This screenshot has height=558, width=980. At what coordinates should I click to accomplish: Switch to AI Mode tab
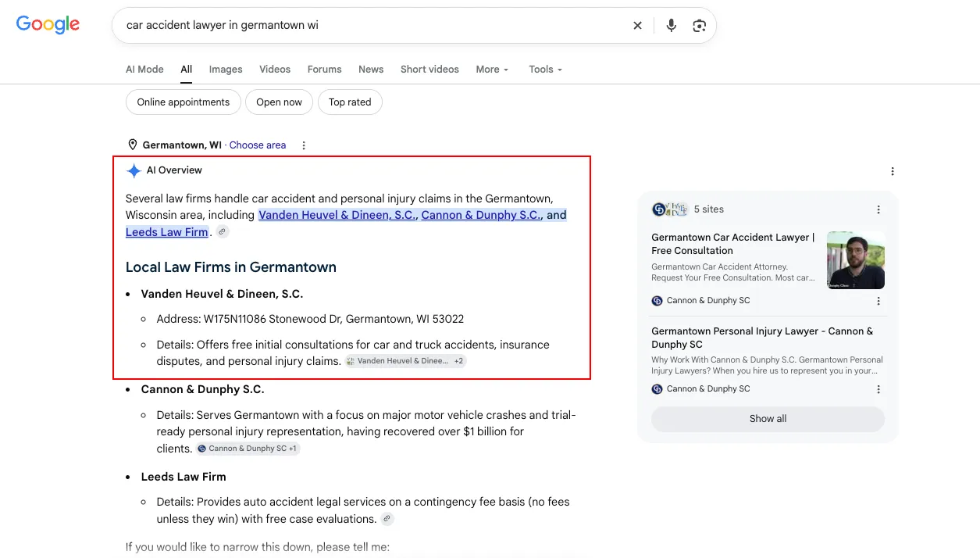coord(144,69)
